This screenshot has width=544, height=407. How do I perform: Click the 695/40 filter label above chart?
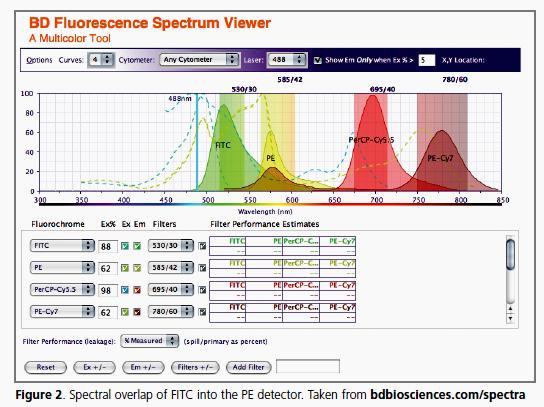click(x=382, y=90)
